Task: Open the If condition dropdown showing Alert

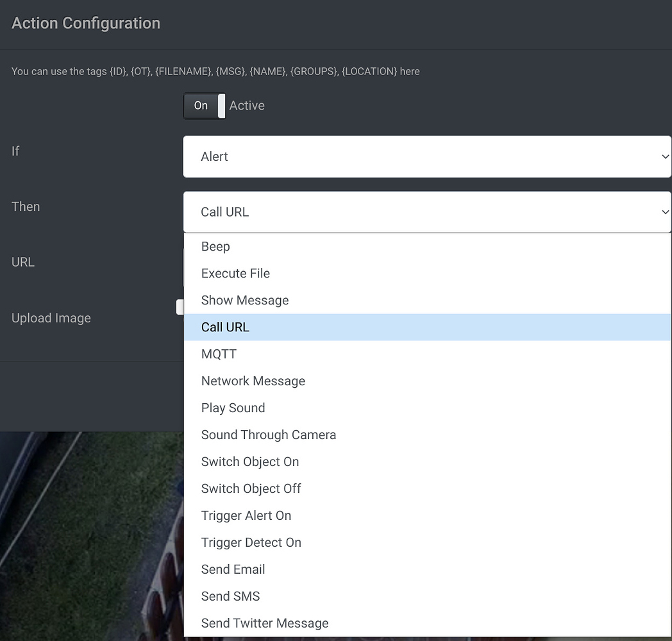Action: (x=426, y=156)
